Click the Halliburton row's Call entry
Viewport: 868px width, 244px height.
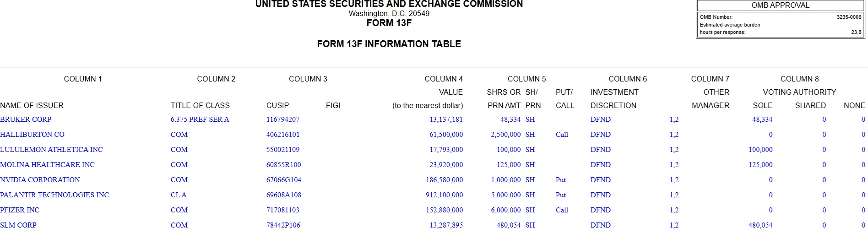point(562,135)
